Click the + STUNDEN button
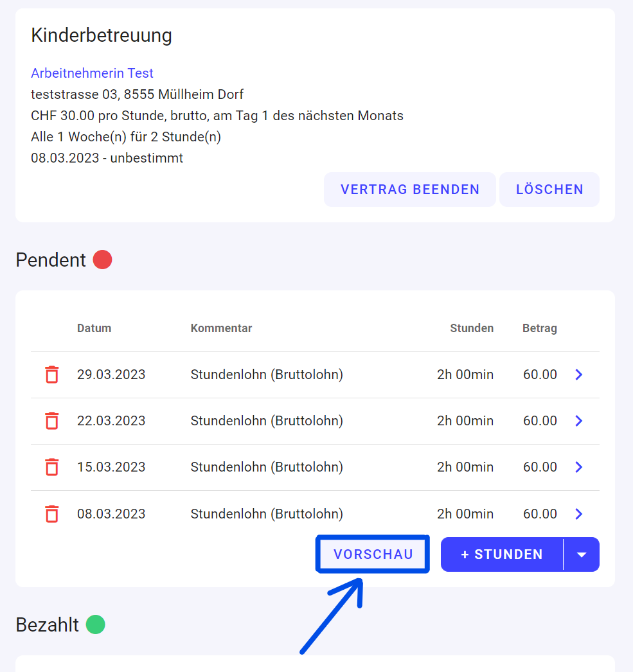Viewport: 633px width, 672px height. pos(502,554)
